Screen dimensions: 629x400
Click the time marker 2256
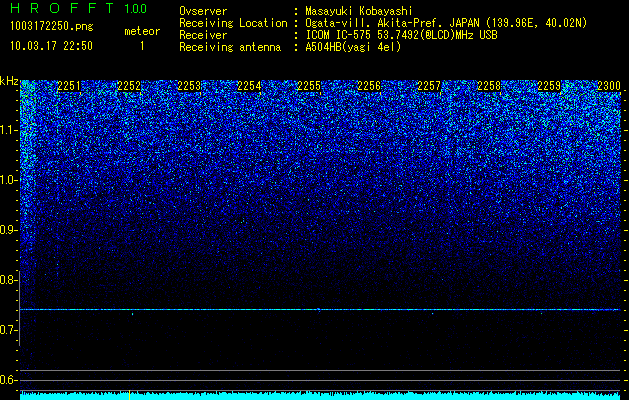click(x=369, y=86)
